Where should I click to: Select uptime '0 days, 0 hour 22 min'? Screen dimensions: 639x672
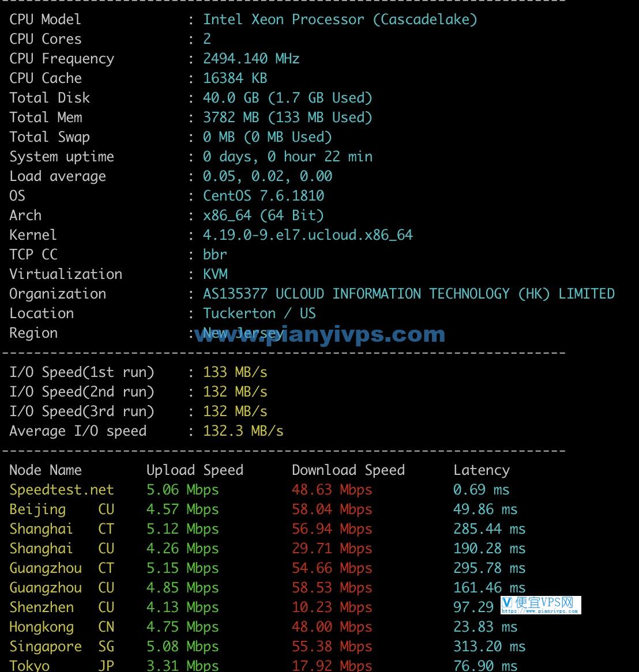[287, 157]
